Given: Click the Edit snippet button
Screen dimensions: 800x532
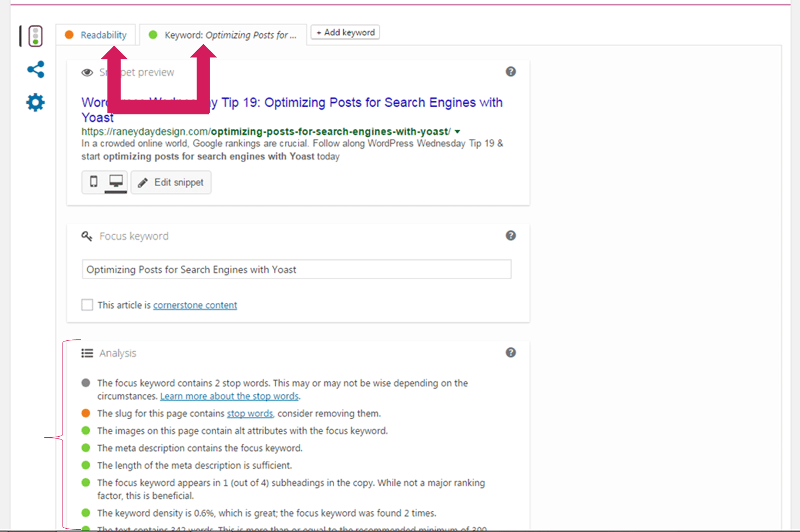Looking at the screenshot, I should 171,182.
